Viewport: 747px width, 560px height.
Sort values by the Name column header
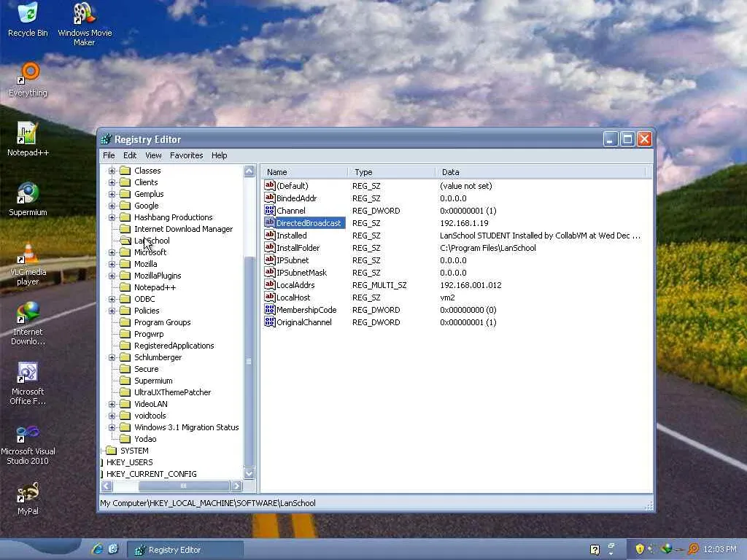click(x=305, y=172)
